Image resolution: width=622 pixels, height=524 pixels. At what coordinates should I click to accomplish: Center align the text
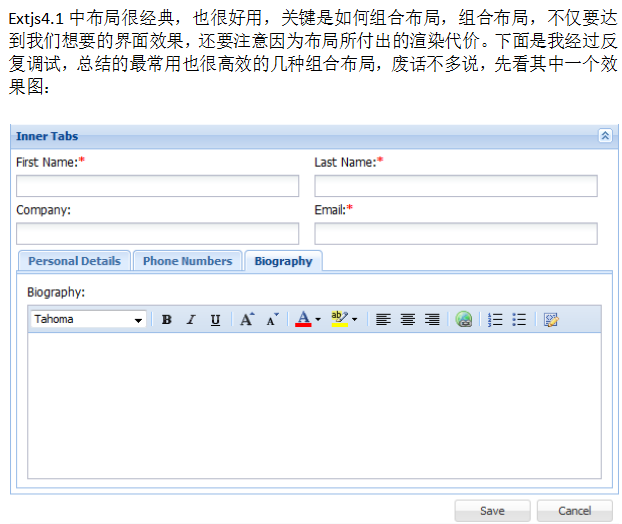[x=408, y=320]
